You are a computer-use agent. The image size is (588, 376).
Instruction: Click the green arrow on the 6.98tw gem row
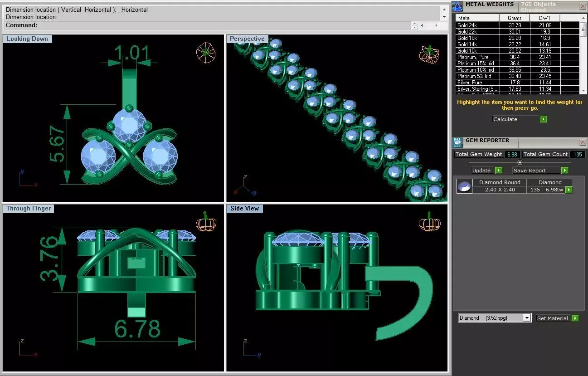[569, 190]
